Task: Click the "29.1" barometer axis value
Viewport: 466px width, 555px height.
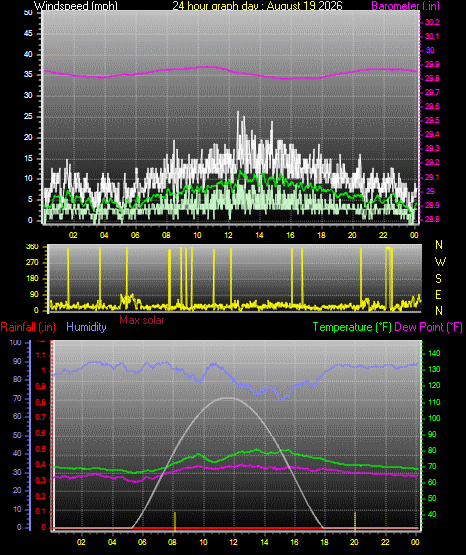Action: 432,177
